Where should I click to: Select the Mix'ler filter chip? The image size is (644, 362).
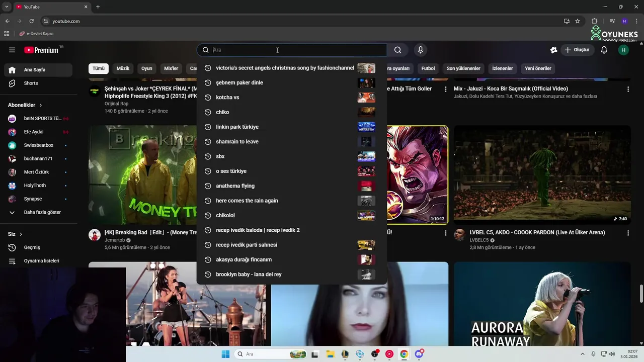pos(171,68)
